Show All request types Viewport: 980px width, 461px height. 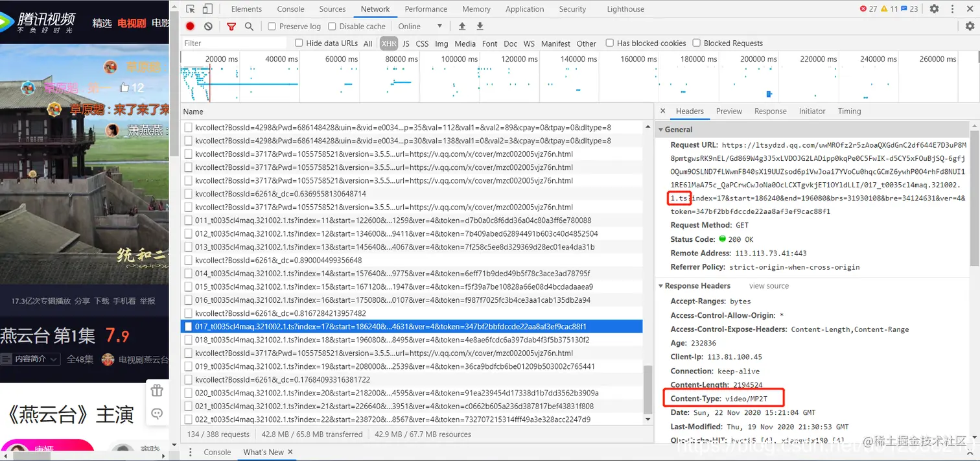pos(368,43)
